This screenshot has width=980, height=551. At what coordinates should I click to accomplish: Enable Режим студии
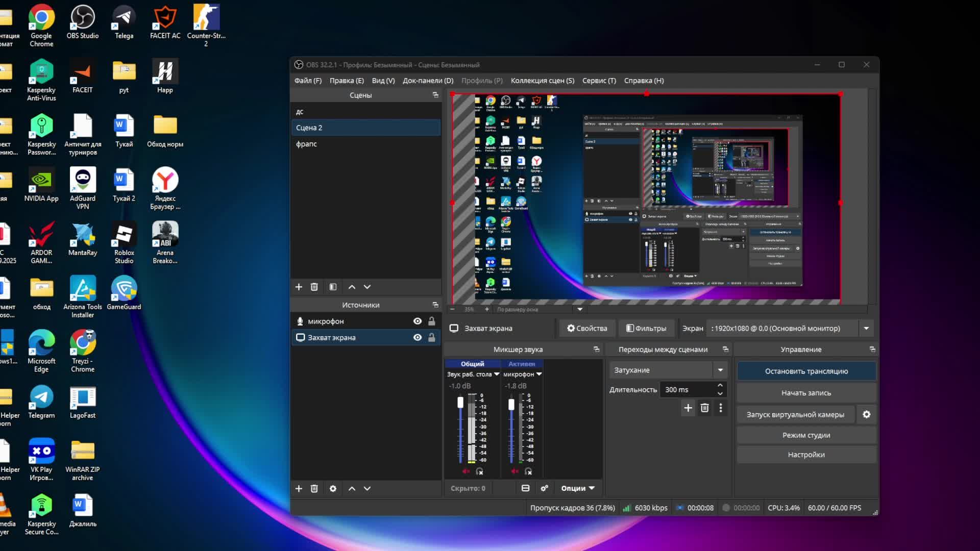(x=806, y=435)
